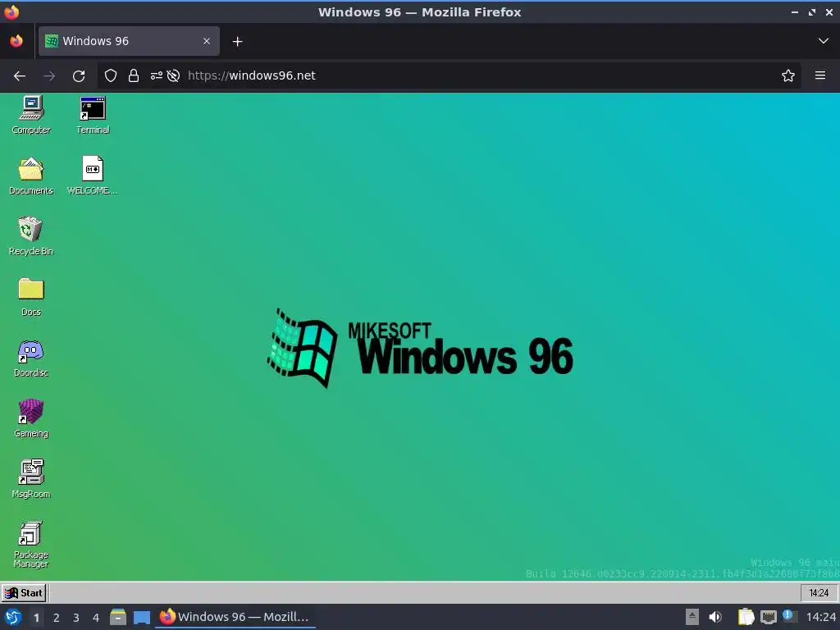This screenshot has width=840, height=630.
Task: Bookmark this page with the star
Action: (788, 75)
